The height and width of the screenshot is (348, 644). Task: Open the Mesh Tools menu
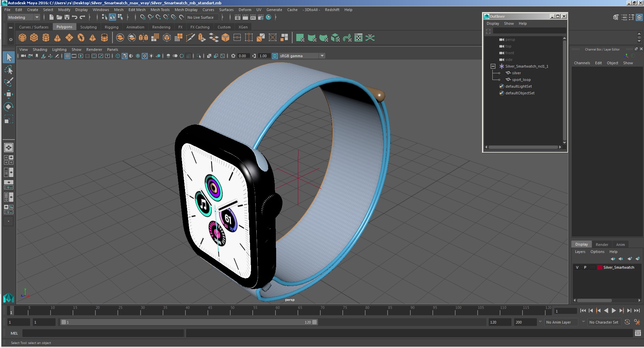pos(160,10)
